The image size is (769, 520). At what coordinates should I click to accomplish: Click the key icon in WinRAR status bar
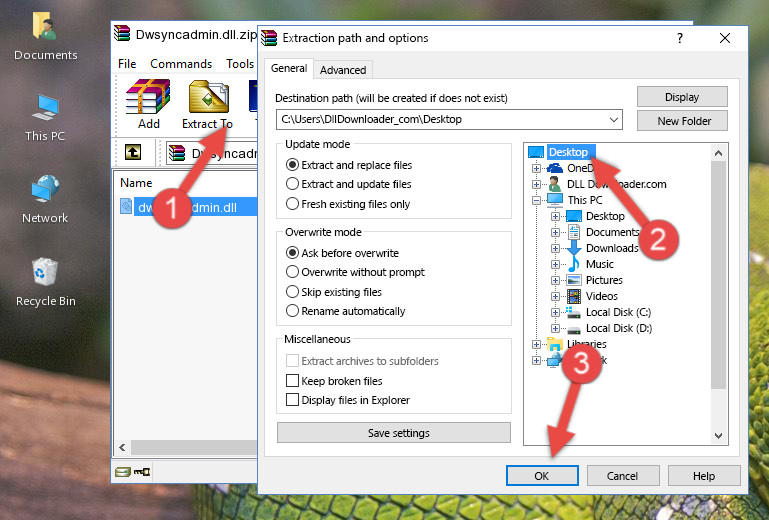tap(142, 472)
